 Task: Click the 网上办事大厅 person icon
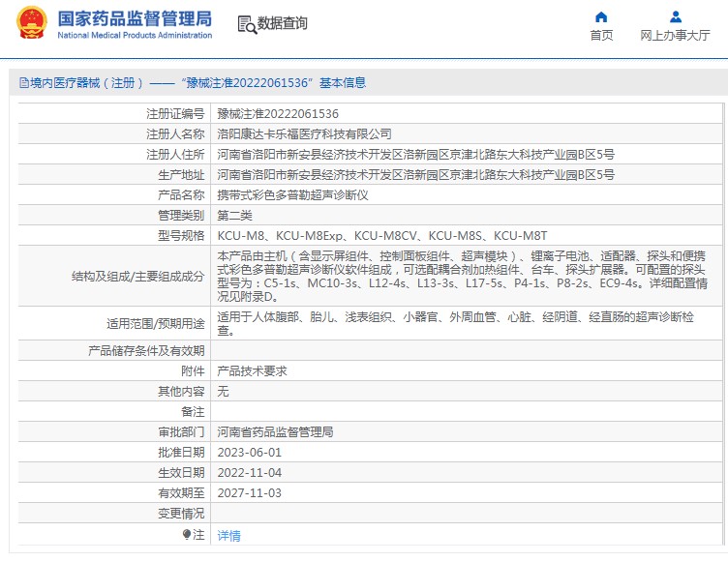[x=676, y=17]
